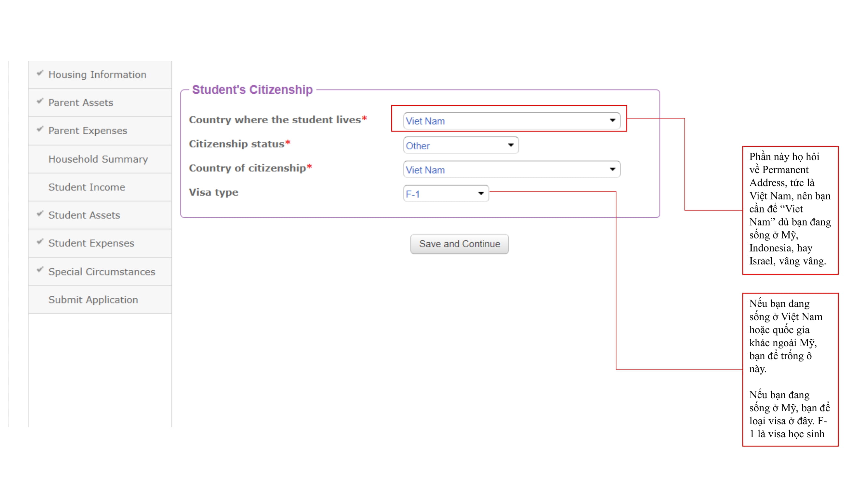The width and height of the screenshot is (868, 488).
Task: Select Student Income in the sidebar
Action: coord(87,187)
